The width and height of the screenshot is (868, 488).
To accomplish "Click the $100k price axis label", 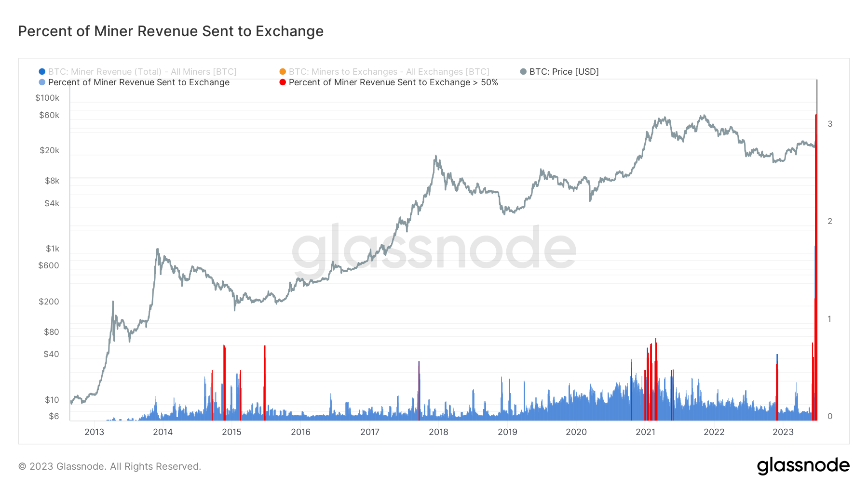I will pyautogui.click(x=47, y=98).
